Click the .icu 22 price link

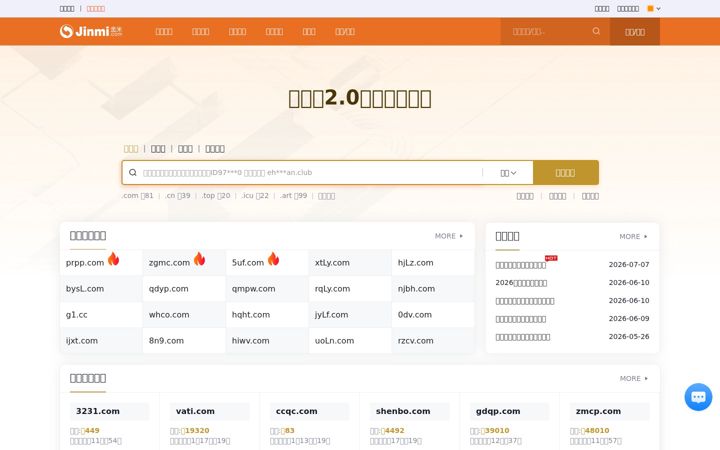point(255,196)
